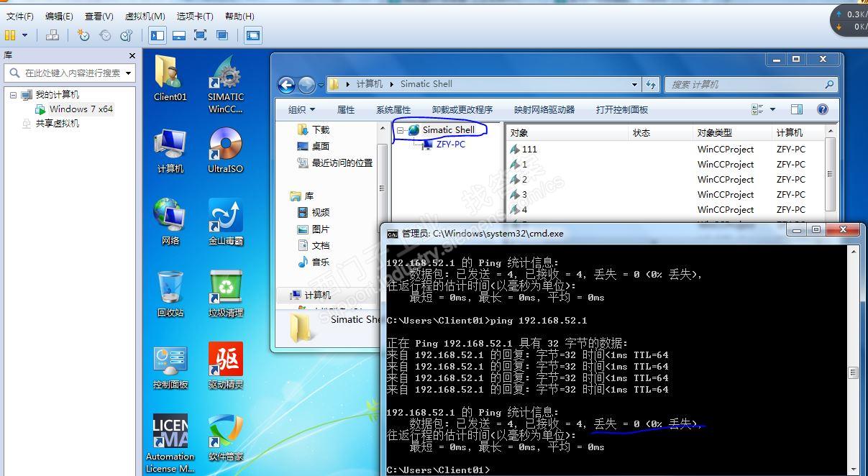Open the Client01 desktop folder icon

tap(170, 78)
